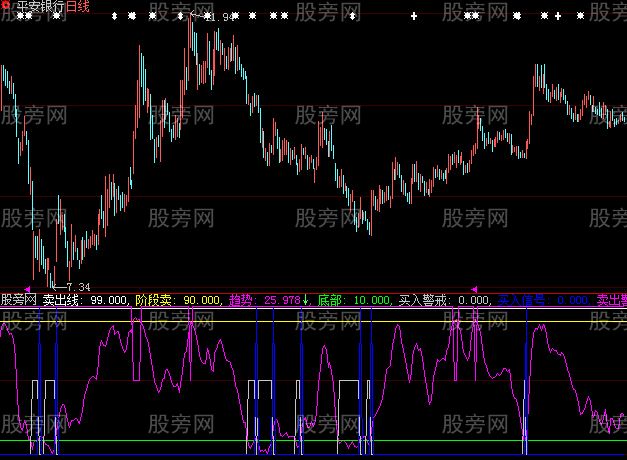Select the 平安银行 stock name

38,6
